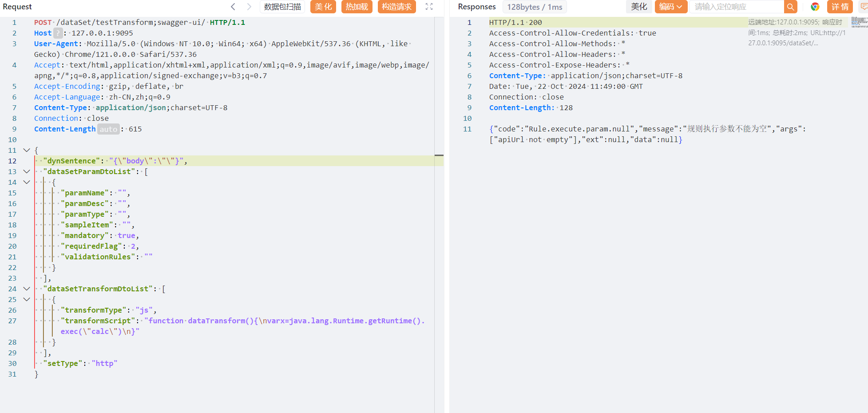The image size is (868, 413).
Task: Click the response Date header line
Action: tap(566, 86)
